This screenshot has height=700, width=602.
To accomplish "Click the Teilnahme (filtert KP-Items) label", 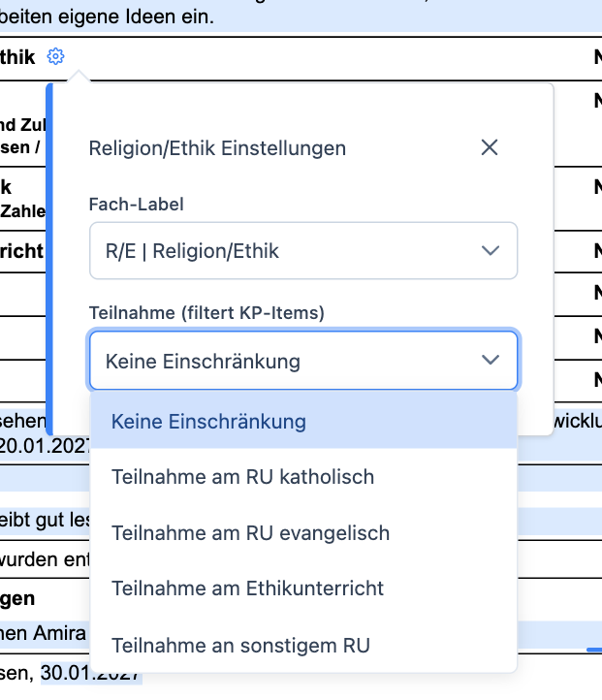I will (x=206, y=313).
